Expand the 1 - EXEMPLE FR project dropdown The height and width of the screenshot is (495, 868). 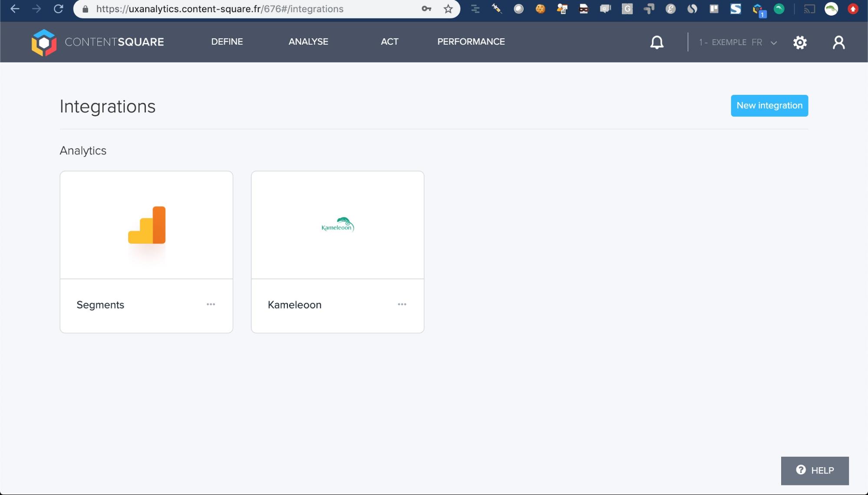tap(737, 43)
